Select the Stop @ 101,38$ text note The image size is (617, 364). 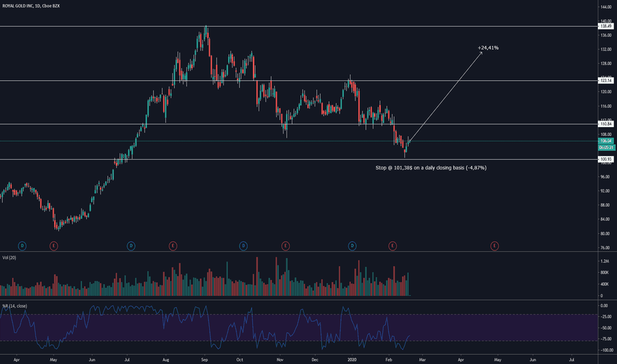431,167
